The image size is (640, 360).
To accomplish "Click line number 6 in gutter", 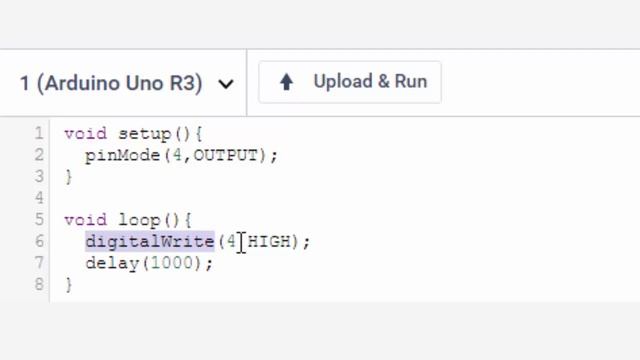I will [x=39, y=241].
